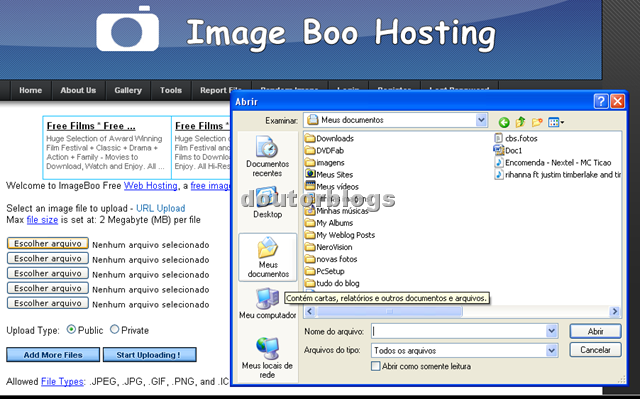Expand the Arquivos do tipo dropdown
This screenshot has height=399, width=640.
pyautogui.click(x=551, y=350)
